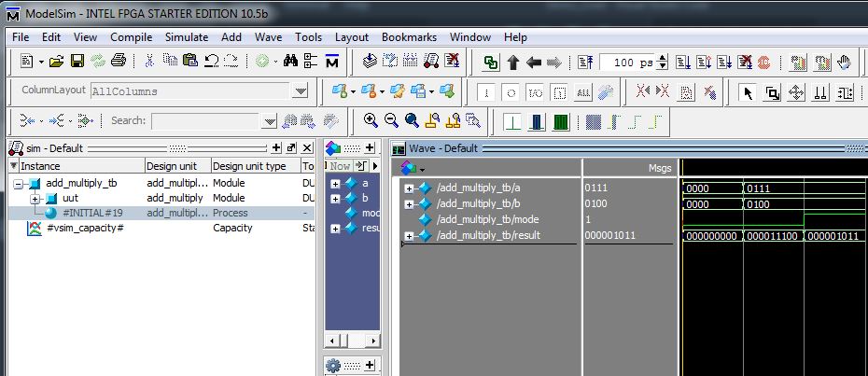
Task: Click the Run -All icon
Action: coord(724,63)
